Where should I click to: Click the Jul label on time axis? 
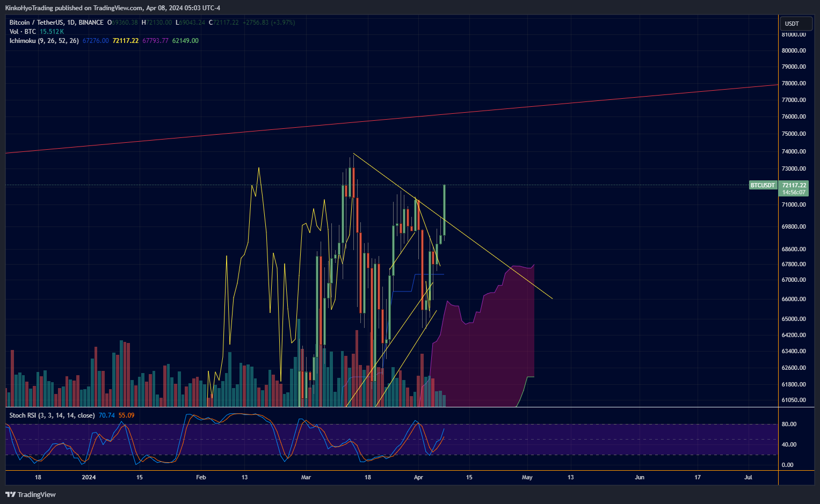[749, 477]
